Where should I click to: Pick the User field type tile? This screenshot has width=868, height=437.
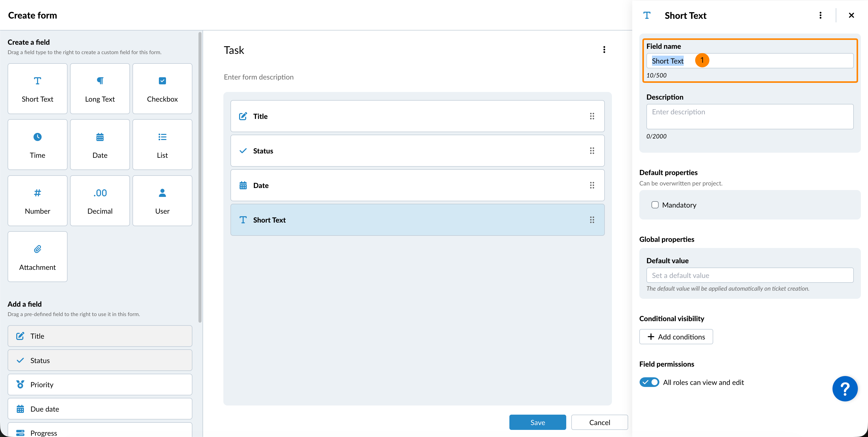click(x=162, y=201)
